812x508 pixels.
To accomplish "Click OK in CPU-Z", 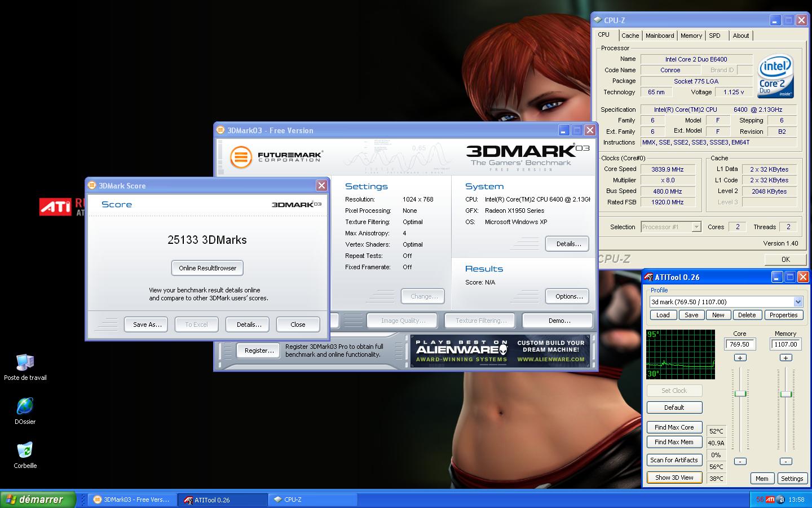I will click(785, 259).
